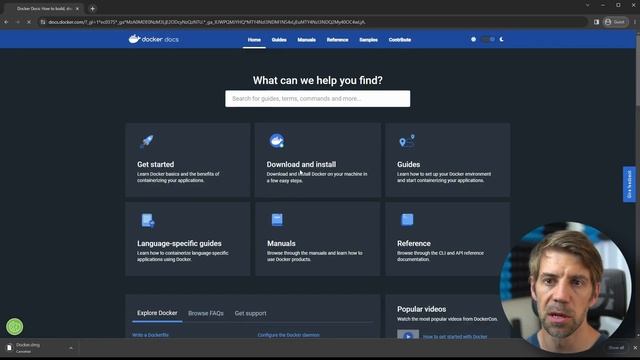This screenshot has height=360, width=640.
Task: Toggle the light/dark theme switch
Action: click(x=488, y=39)
